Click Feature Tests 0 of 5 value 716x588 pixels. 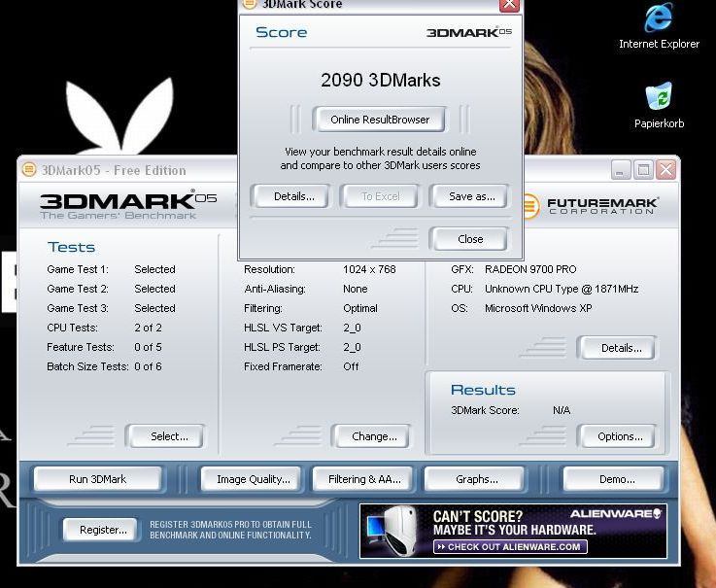(148, 347)
